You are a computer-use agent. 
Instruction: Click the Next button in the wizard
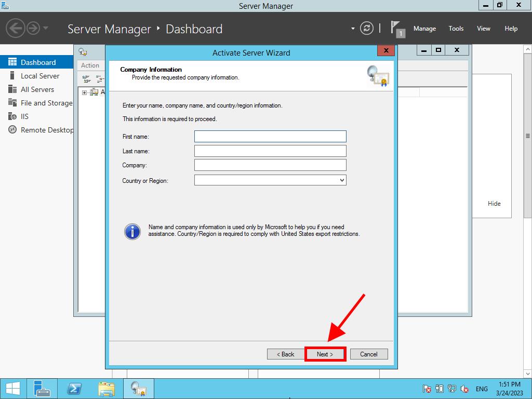click(x=325, y=354)
